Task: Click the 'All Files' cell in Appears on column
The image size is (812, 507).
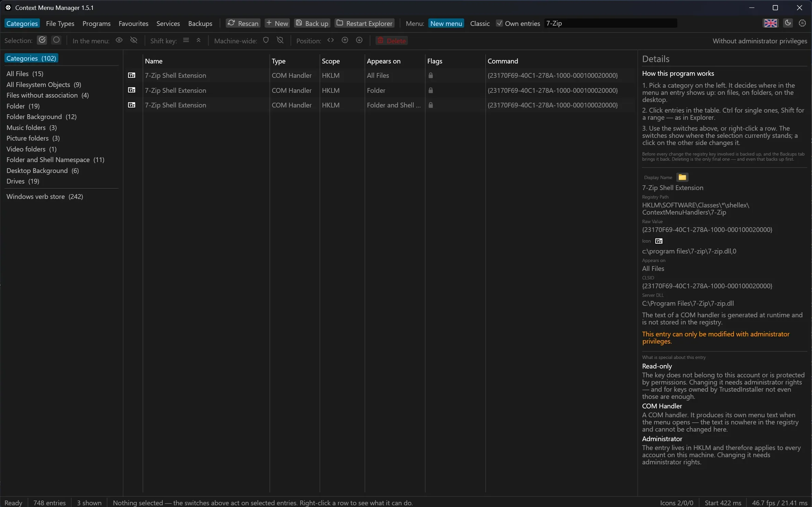Action: 378,75
